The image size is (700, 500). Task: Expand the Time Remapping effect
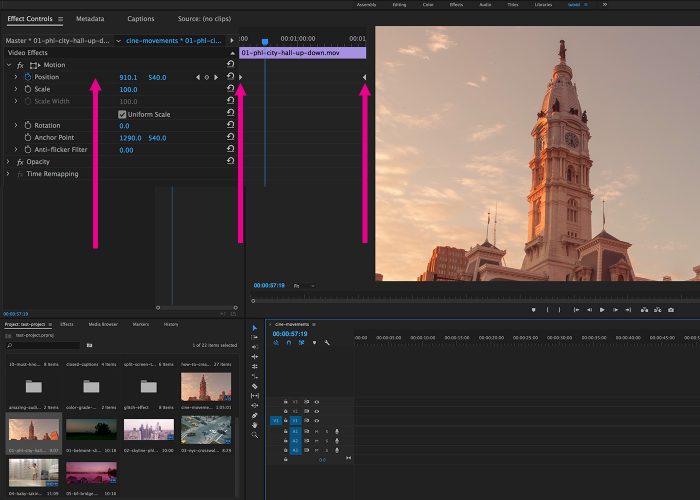click(8, 173)
